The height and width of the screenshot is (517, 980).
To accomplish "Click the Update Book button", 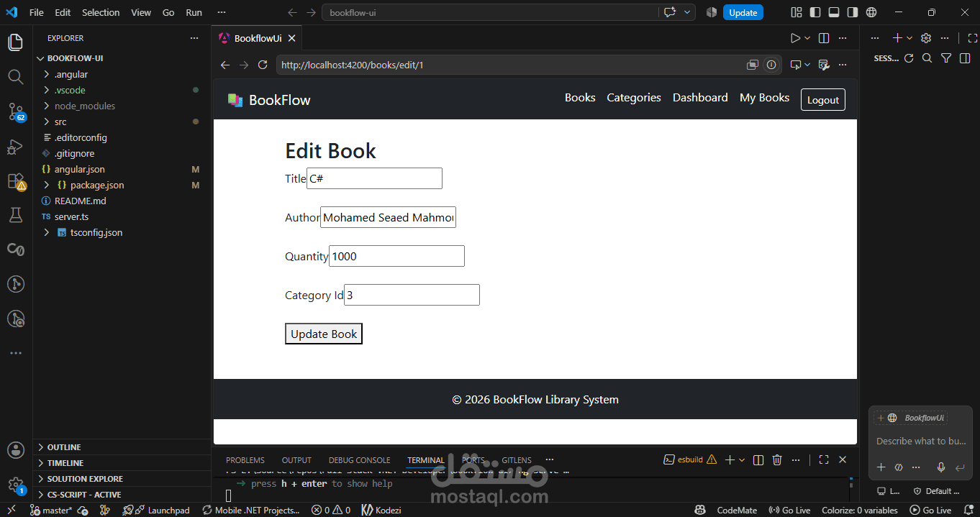I will click(x=324, y=334).
